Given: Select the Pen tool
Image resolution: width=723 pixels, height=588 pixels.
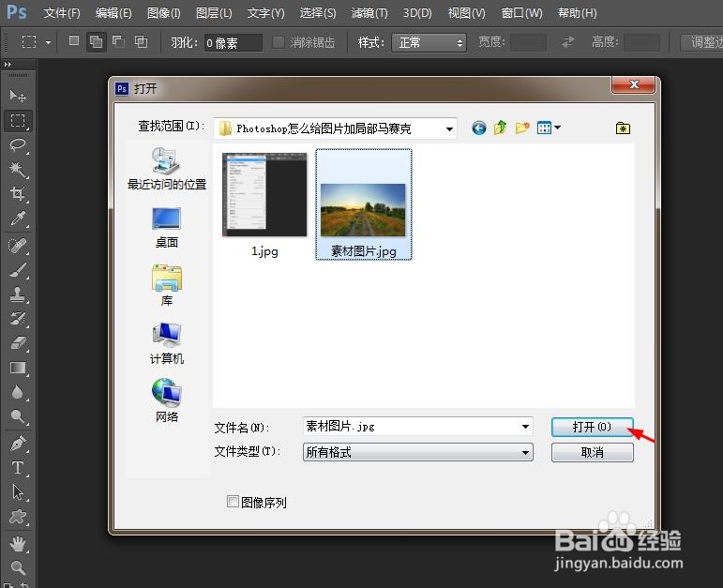Looking at the screenshot, I should point(18,444).
